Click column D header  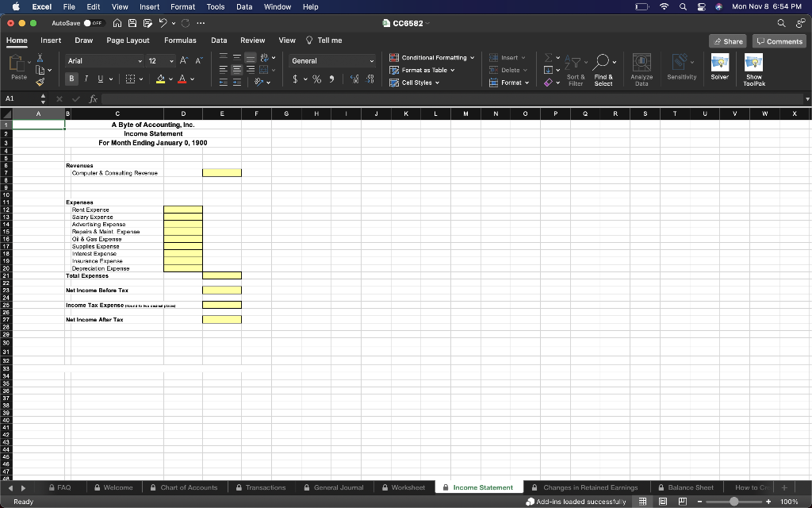click(x=183, y=114)
